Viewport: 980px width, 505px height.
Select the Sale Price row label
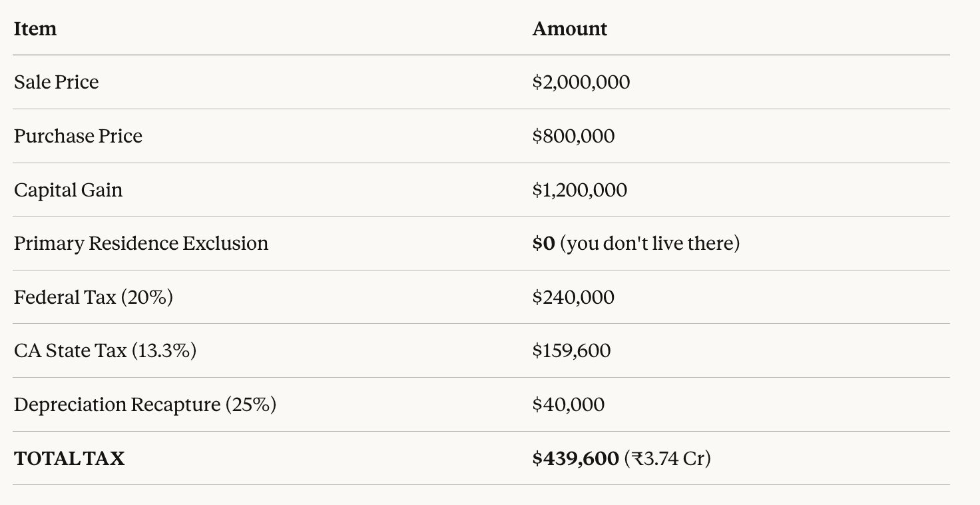pyautogui.click(x=57, y=82)
